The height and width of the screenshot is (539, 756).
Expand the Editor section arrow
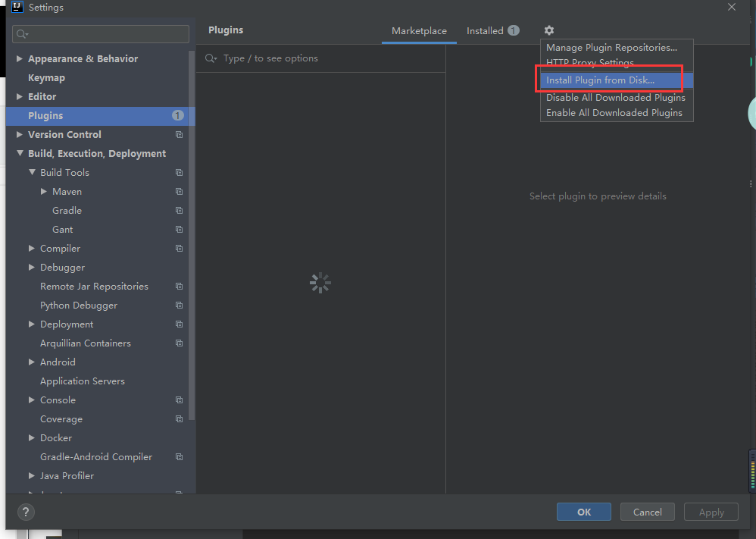click(19, 96)
